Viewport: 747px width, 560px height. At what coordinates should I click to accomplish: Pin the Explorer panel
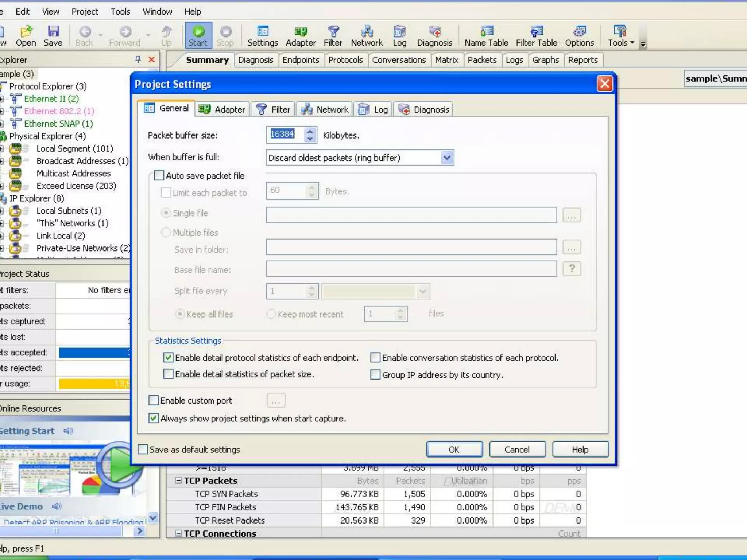(138, 59)
